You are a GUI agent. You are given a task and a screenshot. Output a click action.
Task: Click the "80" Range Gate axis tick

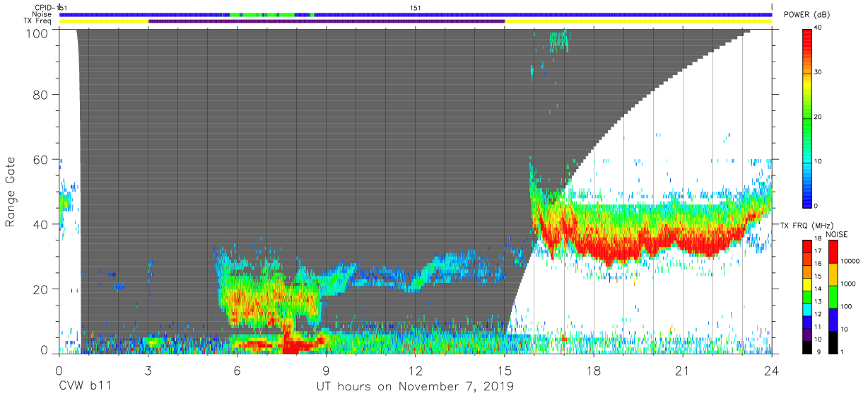41,95
